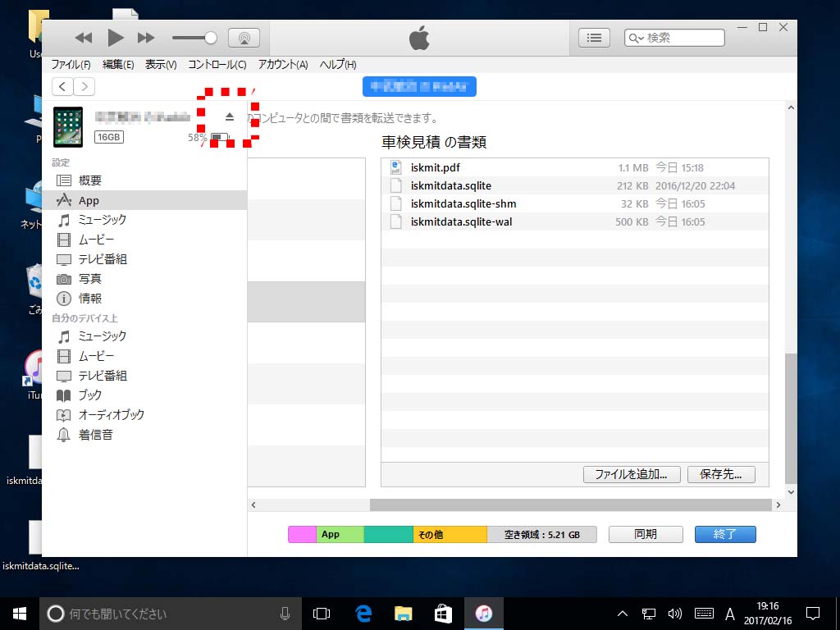
Task: Select 概要 in the settings sidebar
Action: click(x=90, y=180)
